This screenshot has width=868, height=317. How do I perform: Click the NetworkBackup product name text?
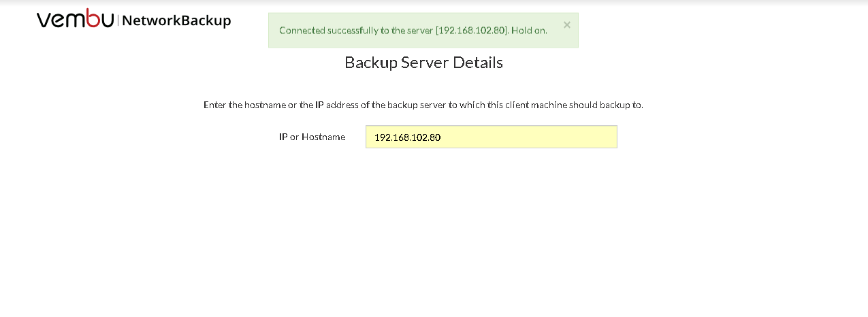pos(176,20)
